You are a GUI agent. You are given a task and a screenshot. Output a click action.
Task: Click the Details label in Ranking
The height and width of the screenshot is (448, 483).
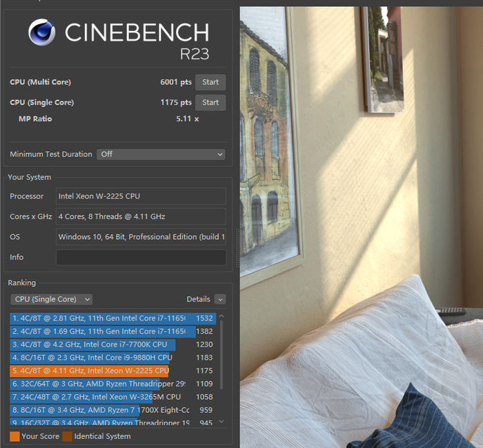[198, 299]
